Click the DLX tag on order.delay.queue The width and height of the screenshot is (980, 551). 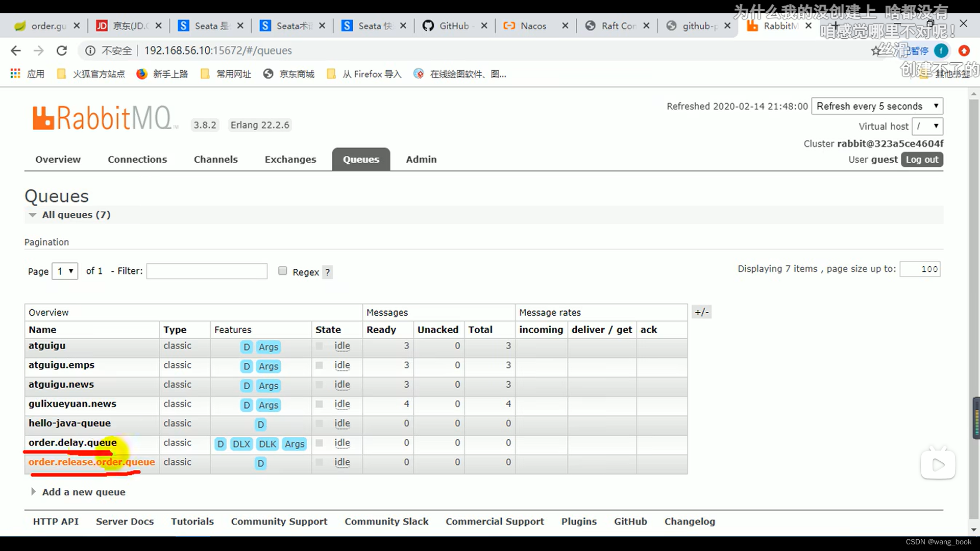[x=241, y=443]
